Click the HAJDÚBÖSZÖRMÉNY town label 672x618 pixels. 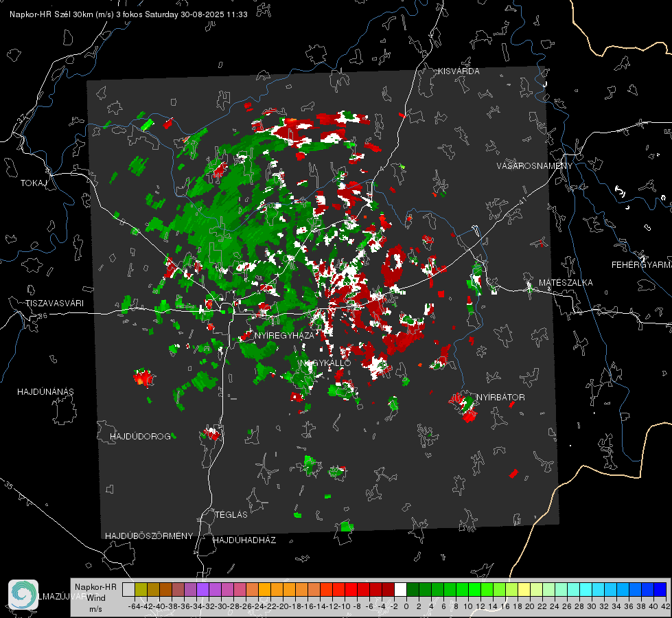149,536
